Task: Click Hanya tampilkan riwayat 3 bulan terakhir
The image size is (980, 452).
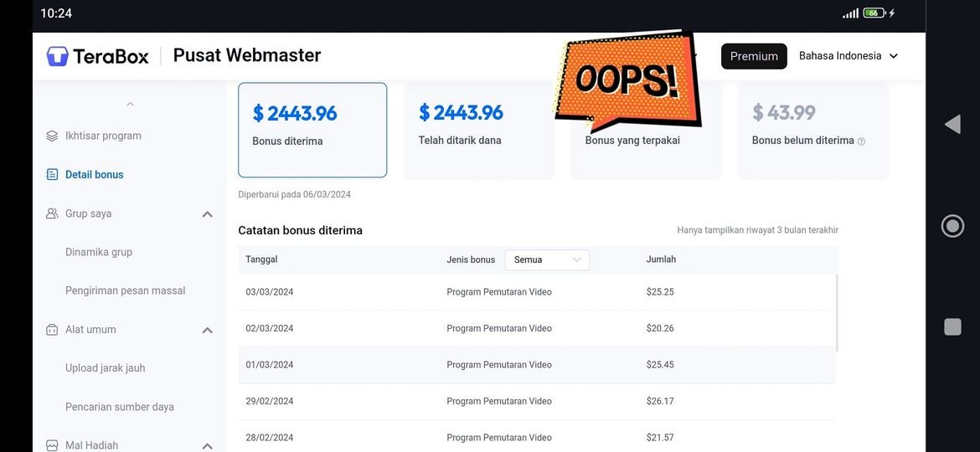Action: tap(757, 230)
